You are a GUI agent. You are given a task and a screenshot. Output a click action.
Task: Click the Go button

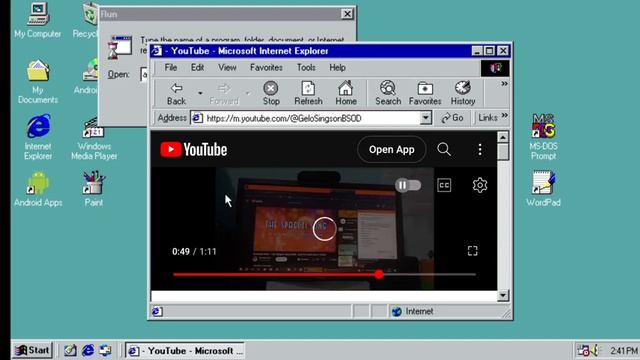click(452, 118)
